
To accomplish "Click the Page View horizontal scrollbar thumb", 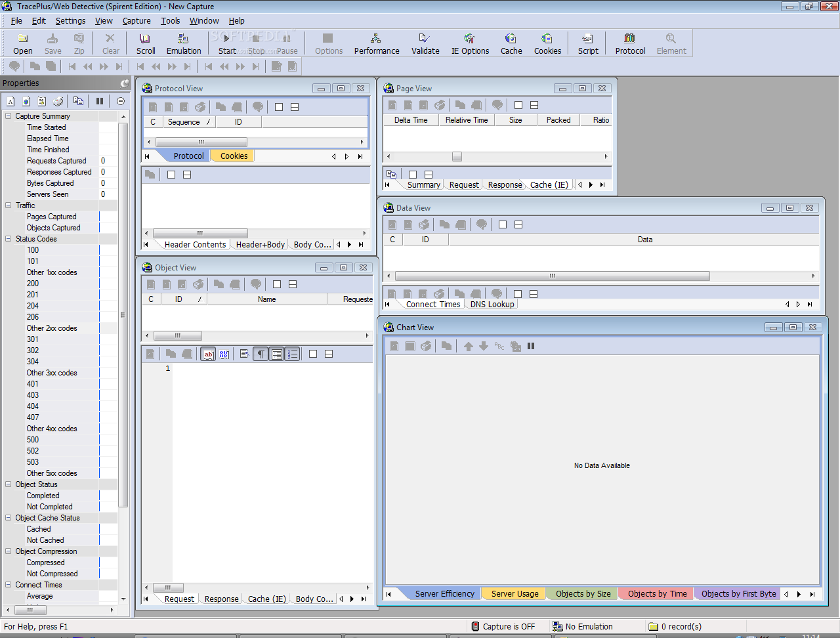I will coord(457,157).
